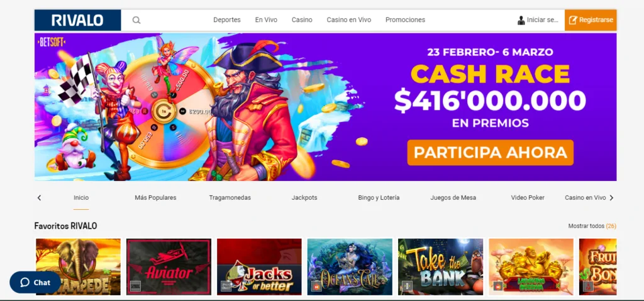The height and width of the screenshot is (301, 644).
Task: Select the Tragamonedas tab
Action: click(x=230, y=197)
